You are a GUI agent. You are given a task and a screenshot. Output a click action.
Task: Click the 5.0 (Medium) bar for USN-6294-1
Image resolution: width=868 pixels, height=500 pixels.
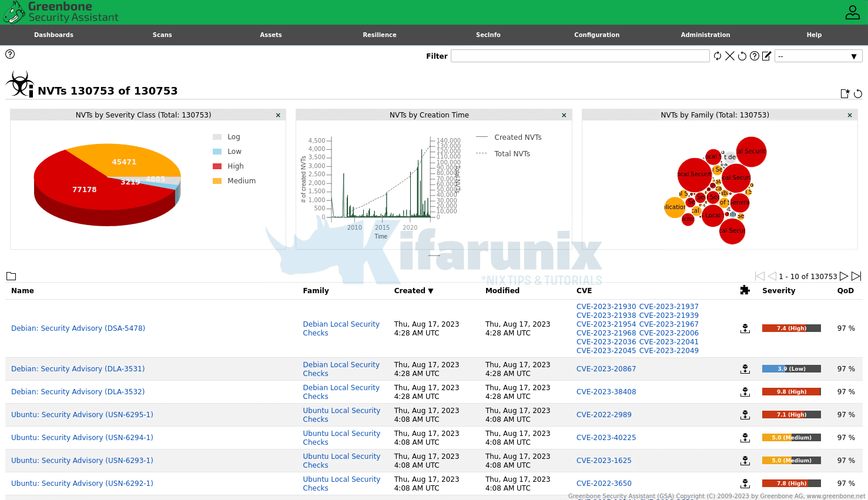click(x=791, y=438)
